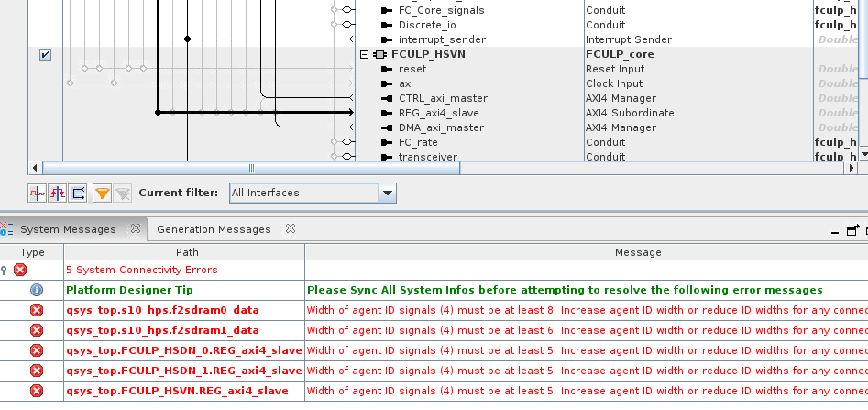Screen dimensions: 868x410
Task: Click the horizontal scrollbar thumb
Action: pos(251,168)
